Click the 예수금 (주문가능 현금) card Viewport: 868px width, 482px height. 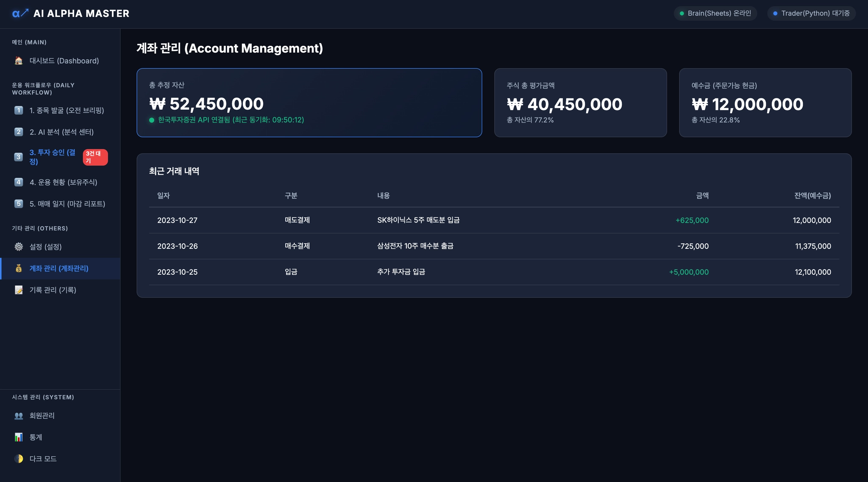[x=765, y=103]
